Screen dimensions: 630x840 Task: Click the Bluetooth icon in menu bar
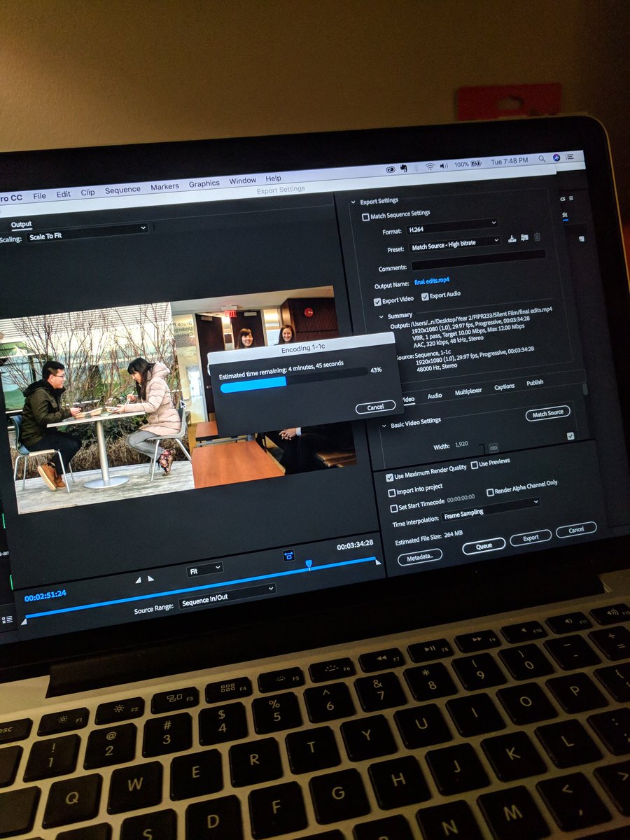click(416, 168)
